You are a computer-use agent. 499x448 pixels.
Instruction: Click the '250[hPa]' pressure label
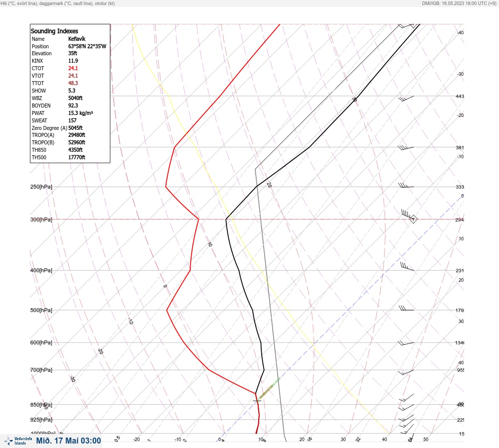click(41, 187)
